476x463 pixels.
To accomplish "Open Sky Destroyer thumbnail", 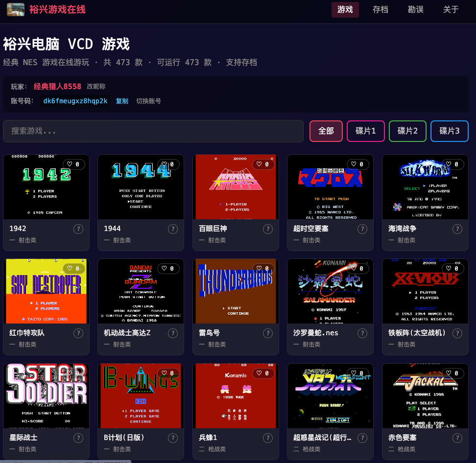I will [46, 291].
